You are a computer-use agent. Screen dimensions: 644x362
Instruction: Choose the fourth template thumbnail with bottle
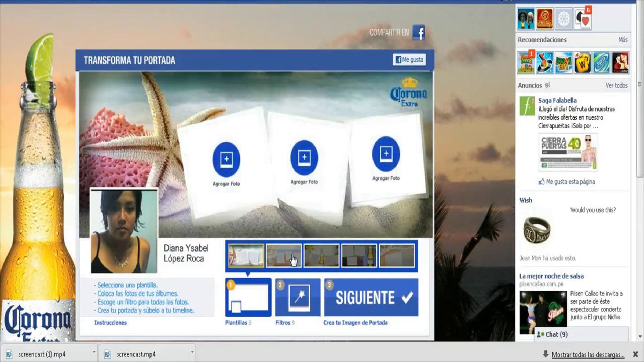(x=359, y=256)
